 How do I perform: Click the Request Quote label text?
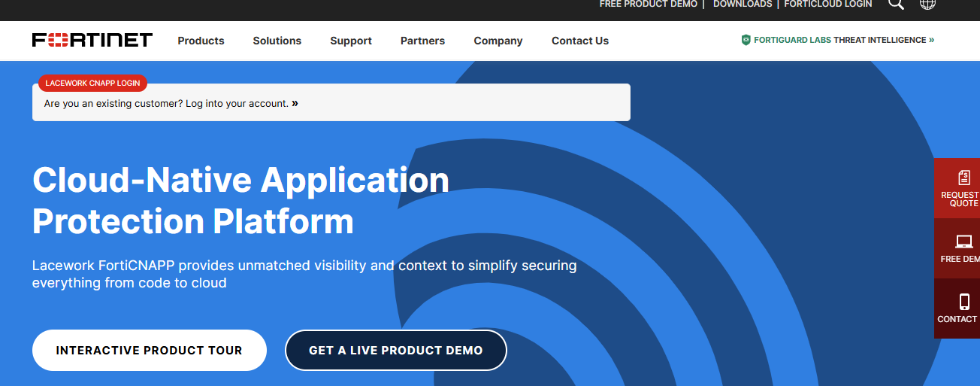click(x=960, y=199)
